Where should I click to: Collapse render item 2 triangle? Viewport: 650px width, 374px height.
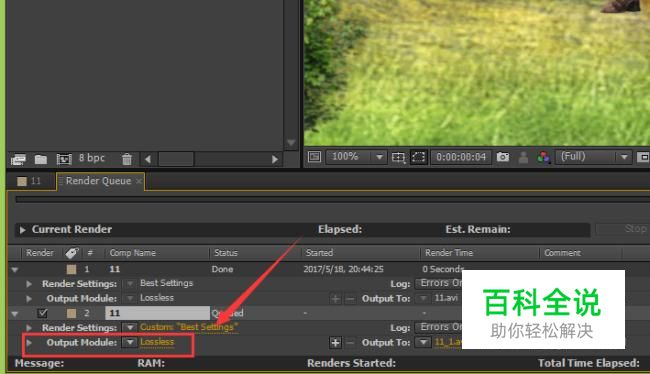point(15,313)
